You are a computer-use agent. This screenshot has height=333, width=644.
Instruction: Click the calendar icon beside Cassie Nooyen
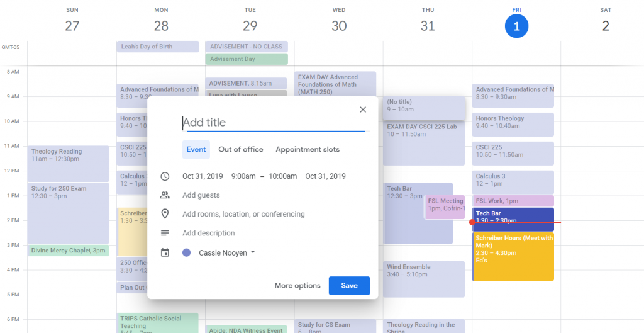click(x=165, y=252)
